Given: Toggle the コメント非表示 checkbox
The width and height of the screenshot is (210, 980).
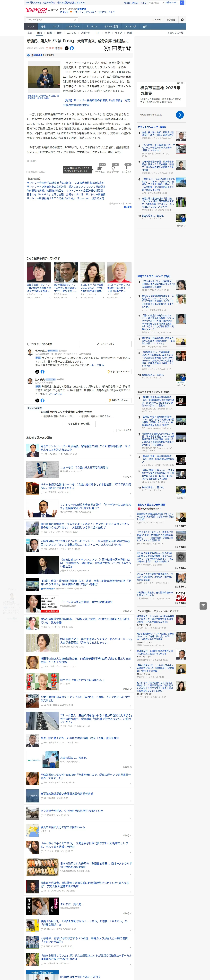Looking at the screenshot, I should pos(115,430).
